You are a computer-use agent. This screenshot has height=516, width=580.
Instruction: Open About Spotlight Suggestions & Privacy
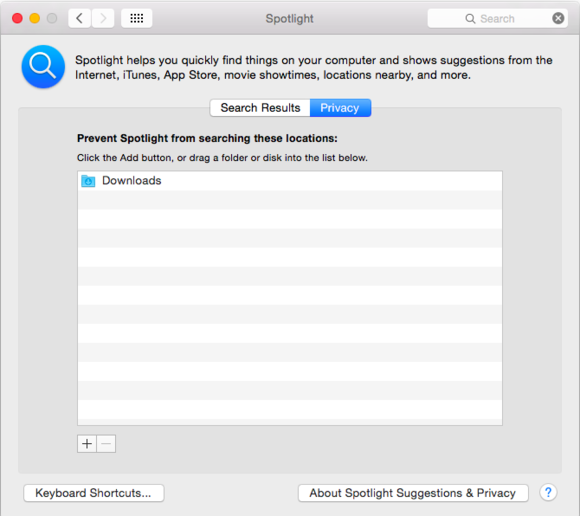413,493
